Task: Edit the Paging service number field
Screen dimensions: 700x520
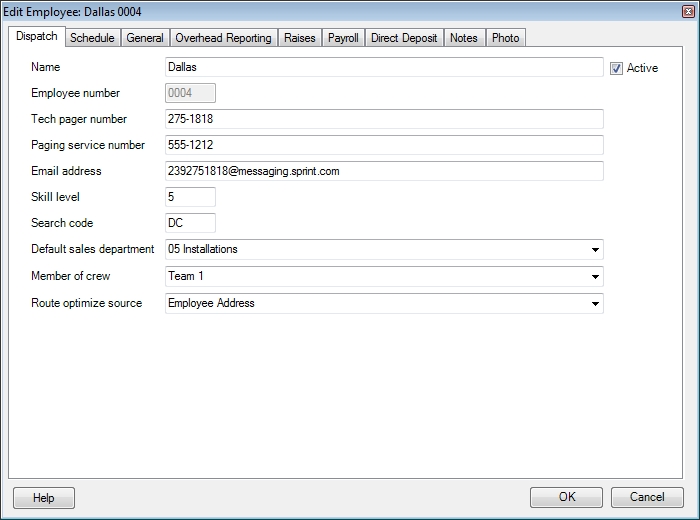Action: click(x=384, y=145)
